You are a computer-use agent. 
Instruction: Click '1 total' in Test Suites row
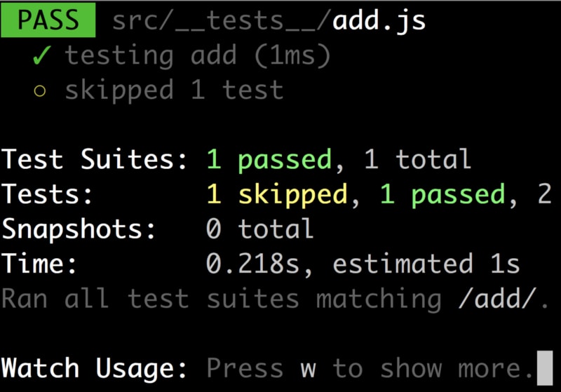pyautogui.click(x=417, y=159)
